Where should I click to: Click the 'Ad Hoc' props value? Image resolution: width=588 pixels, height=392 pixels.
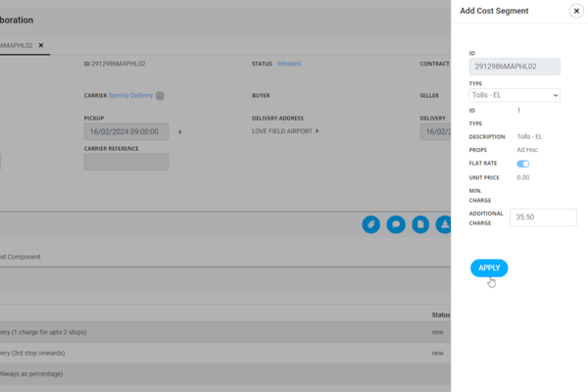pyautogui.click(x=527, y=150)
